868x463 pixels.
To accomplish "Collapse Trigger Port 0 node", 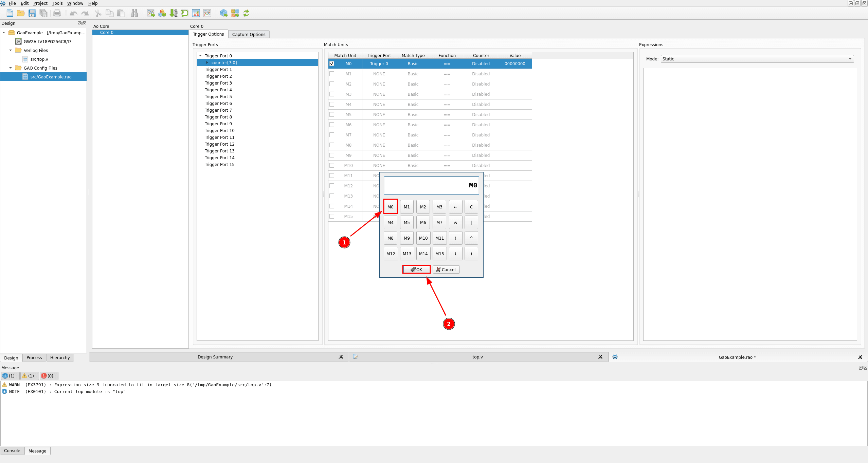I will point(200,56).
